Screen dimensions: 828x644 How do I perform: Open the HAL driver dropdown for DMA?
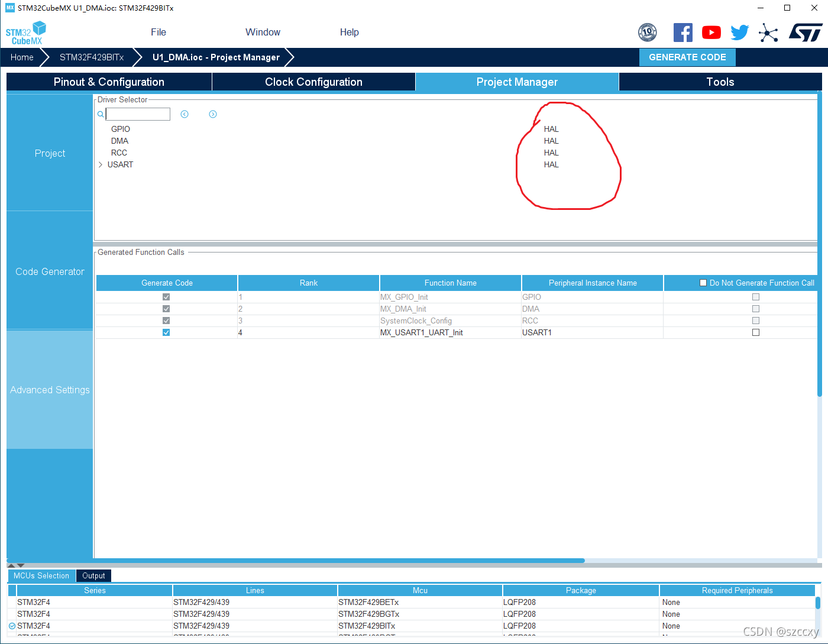[x=551, y=141]
